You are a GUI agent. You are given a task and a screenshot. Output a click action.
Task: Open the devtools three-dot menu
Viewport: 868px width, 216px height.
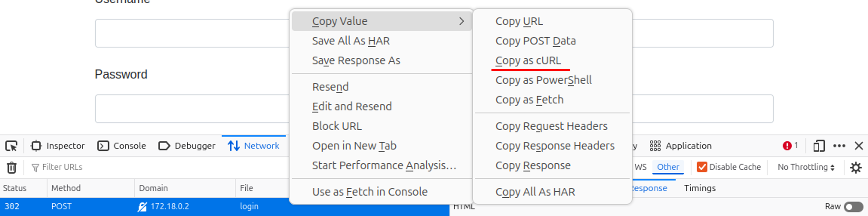point(839,146)
